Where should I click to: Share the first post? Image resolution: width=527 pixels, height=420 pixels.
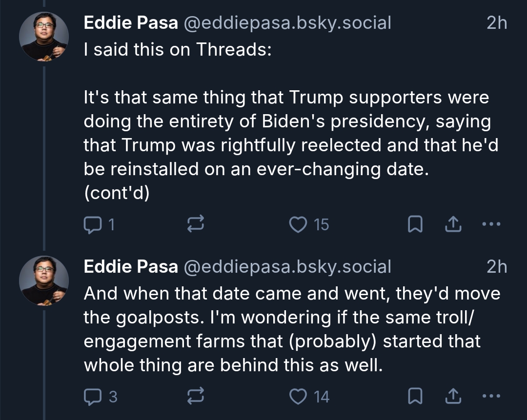click(453, 224)
